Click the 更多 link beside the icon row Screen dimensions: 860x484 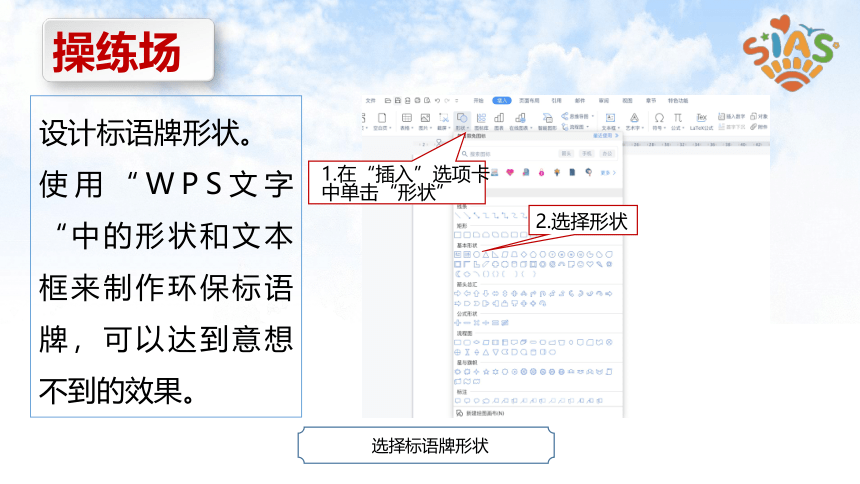click(x=608, y=172)
